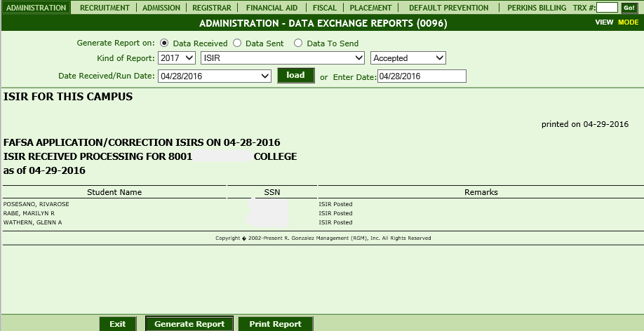Screen dimensions: 644x331
Task: Open the Fiscal module
Action: point(325,8)
